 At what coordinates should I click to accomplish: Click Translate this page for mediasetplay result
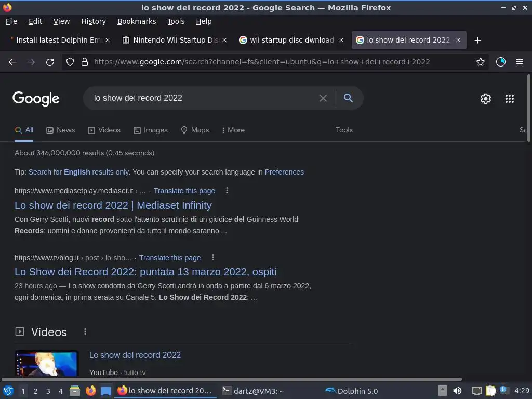click(x=184, y=191)
